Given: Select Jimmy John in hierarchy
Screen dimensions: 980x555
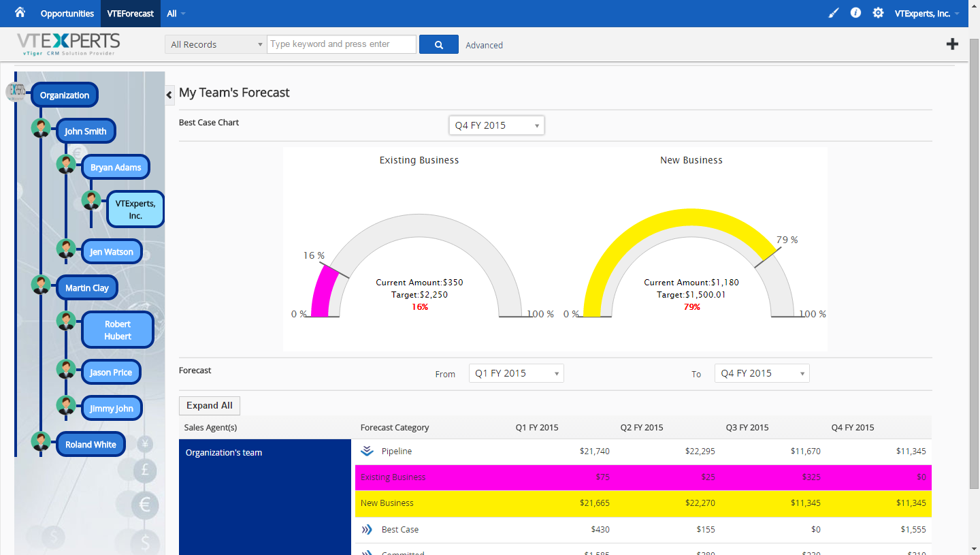Looking at the screenshot, I should coord(112,409).
